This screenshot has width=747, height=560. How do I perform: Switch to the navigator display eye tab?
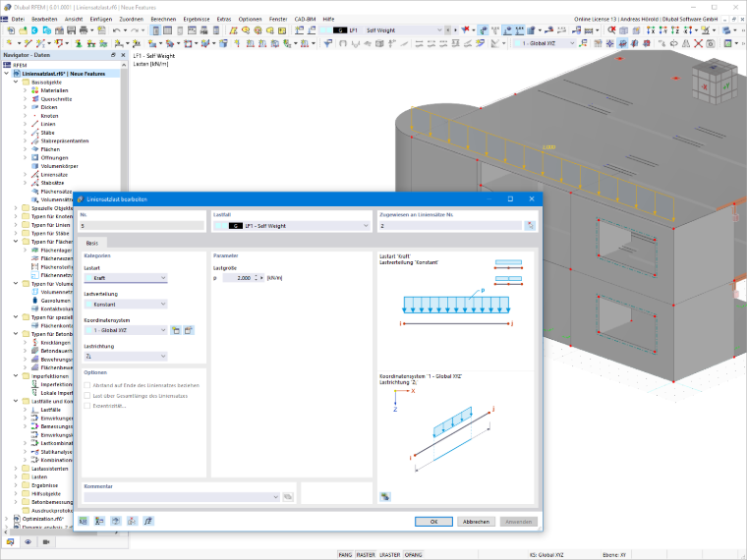tap(29, 542)
